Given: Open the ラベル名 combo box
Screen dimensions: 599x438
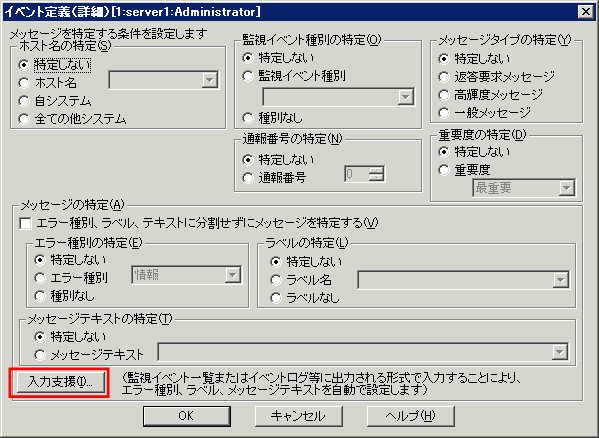Looking at the screenshot, I should click(463, 280).
